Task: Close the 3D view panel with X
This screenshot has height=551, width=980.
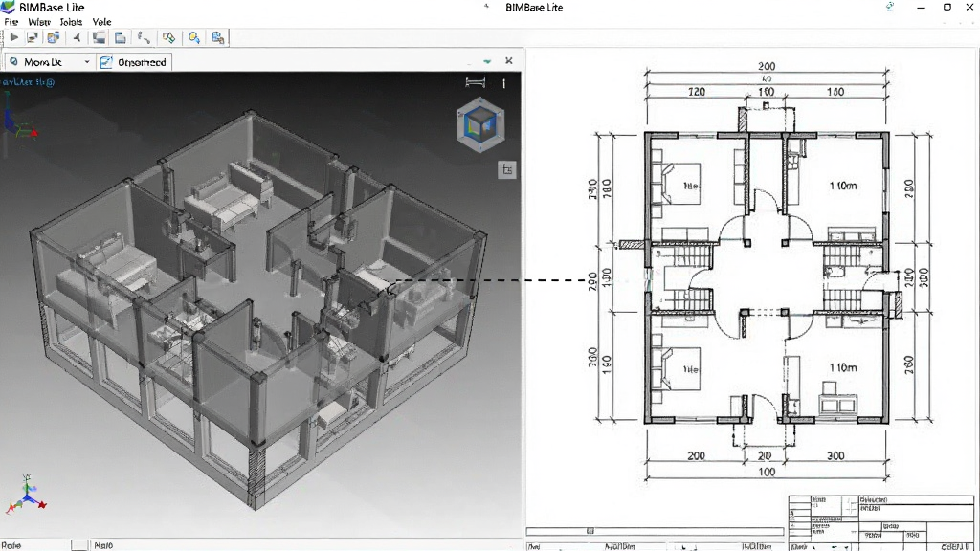Action: [509, 60]
